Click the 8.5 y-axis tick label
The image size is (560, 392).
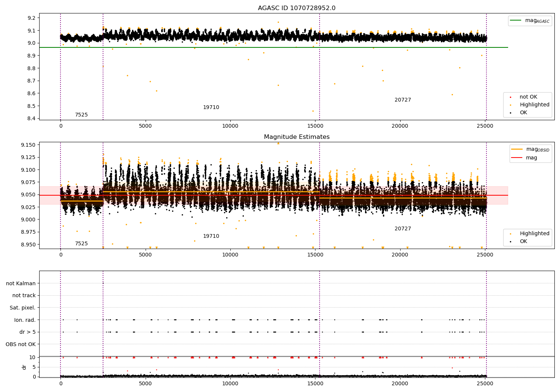point(32,106)
